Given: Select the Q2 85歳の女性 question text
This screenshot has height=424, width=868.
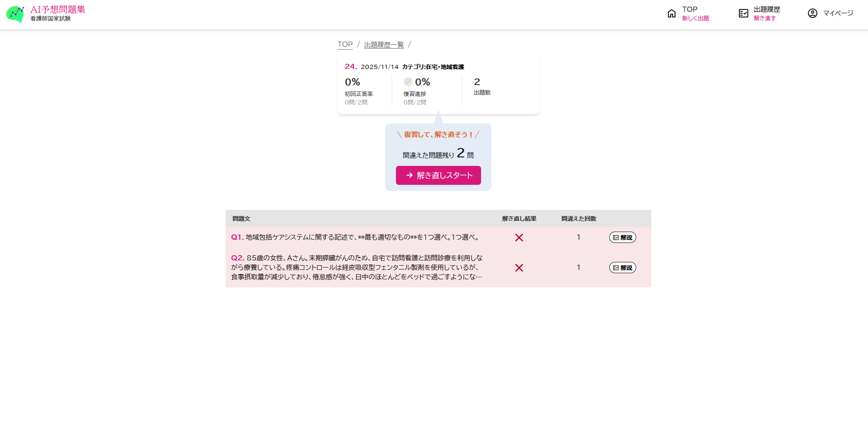Looking at the screenshot, I should click(357, 268).
